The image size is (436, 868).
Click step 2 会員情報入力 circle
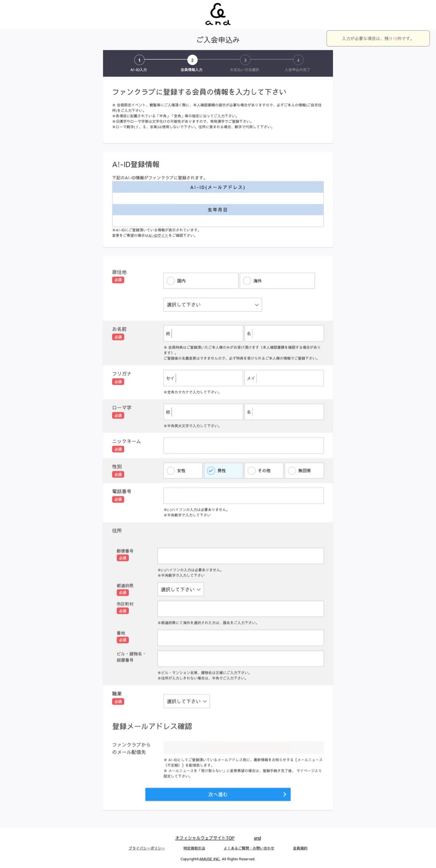pos(192,60)
